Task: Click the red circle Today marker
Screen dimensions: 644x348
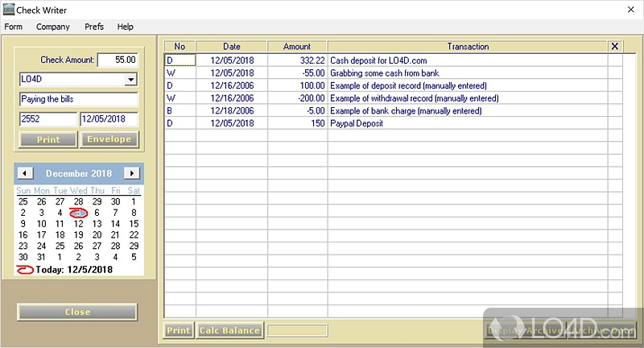Action: coord(26,269)
